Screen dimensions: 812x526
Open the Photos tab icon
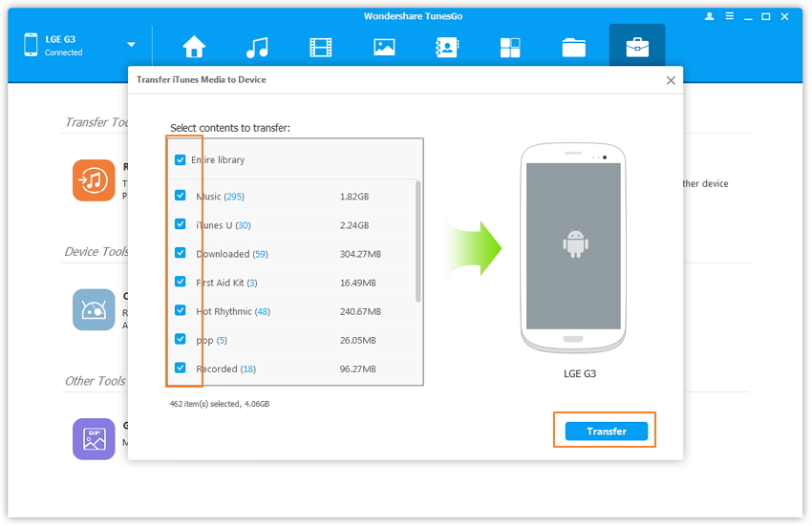pyautogui.click(x=384, y=47)
